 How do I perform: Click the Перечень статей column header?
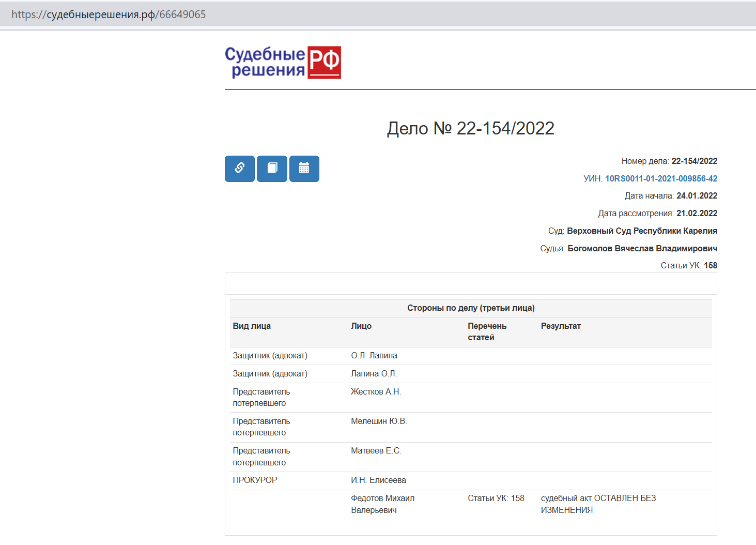487,331
